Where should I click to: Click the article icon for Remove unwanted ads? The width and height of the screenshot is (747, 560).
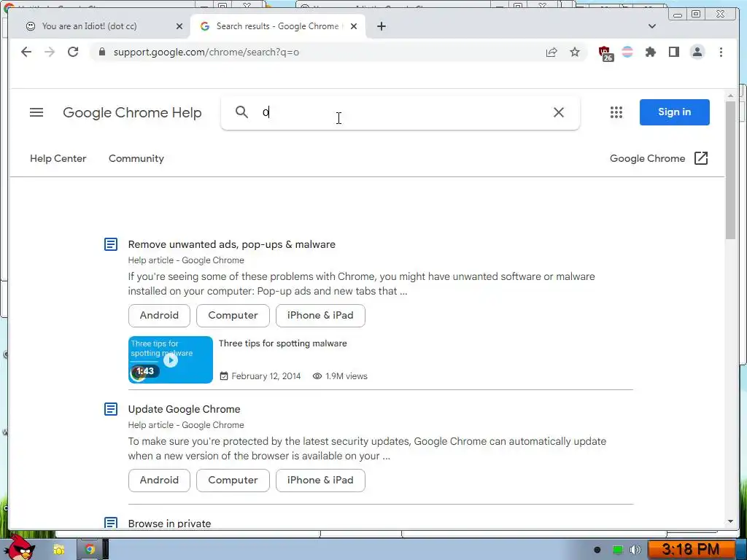pos(111,244)
